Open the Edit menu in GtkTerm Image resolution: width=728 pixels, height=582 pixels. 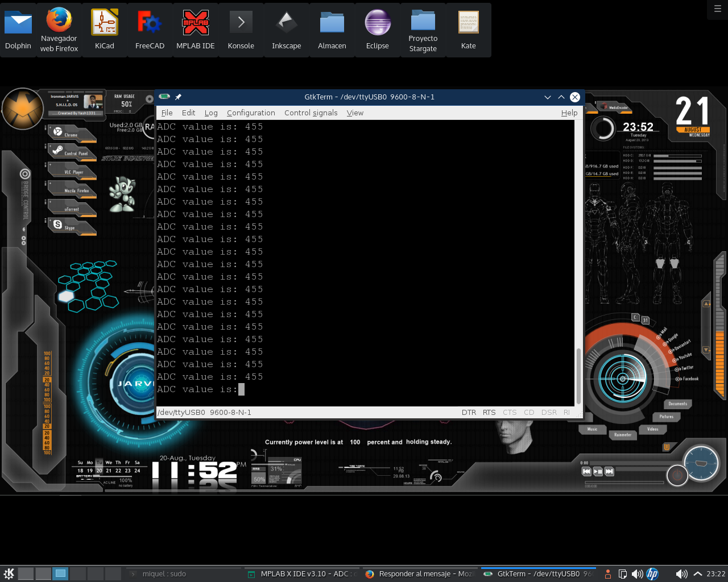pos(188,113)
